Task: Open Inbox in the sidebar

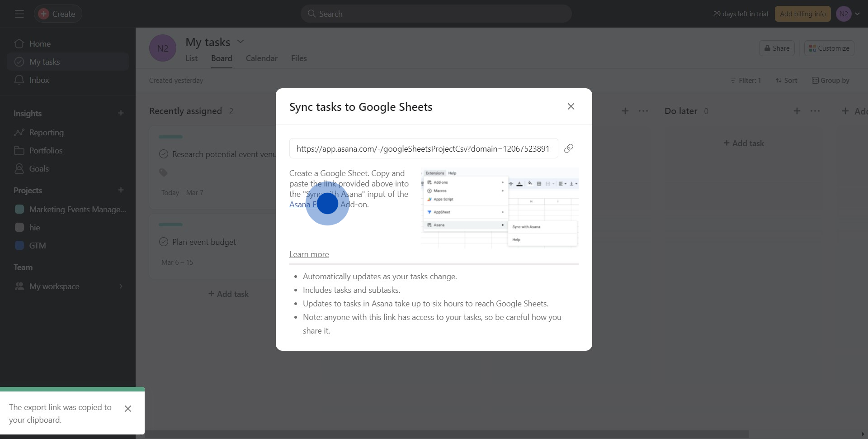Action: pos(68,80)
